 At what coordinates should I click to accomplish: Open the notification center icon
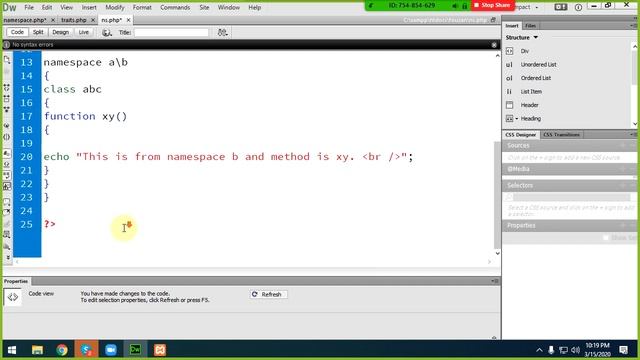pyautogui.click(x=623, y=350)
